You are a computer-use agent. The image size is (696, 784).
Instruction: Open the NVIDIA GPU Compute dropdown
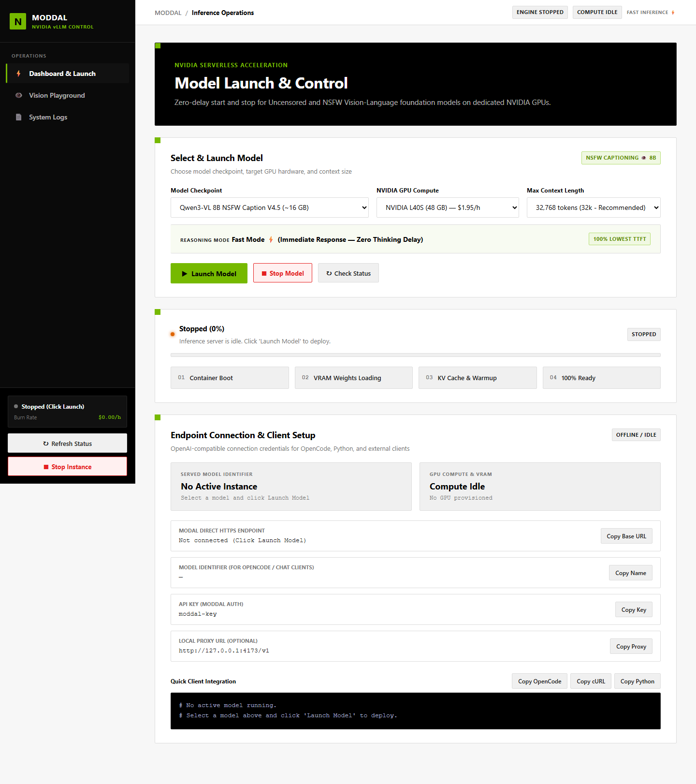[448, 207]
